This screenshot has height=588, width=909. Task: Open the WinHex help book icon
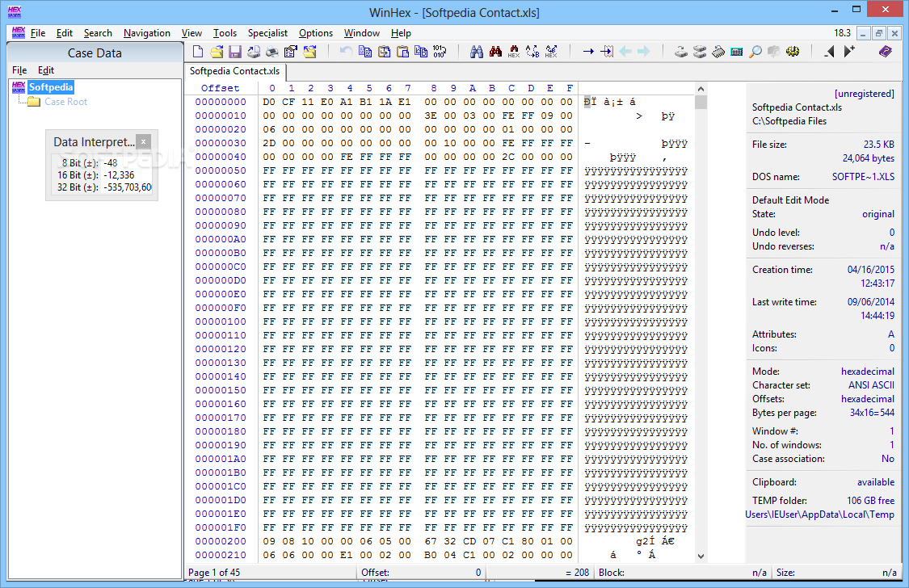pyautogui.click(x=886, y=50)
